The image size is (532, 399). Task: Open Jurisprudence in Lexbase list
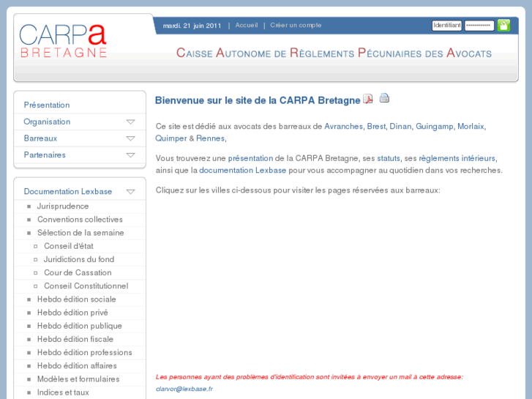tap(63, 206)
